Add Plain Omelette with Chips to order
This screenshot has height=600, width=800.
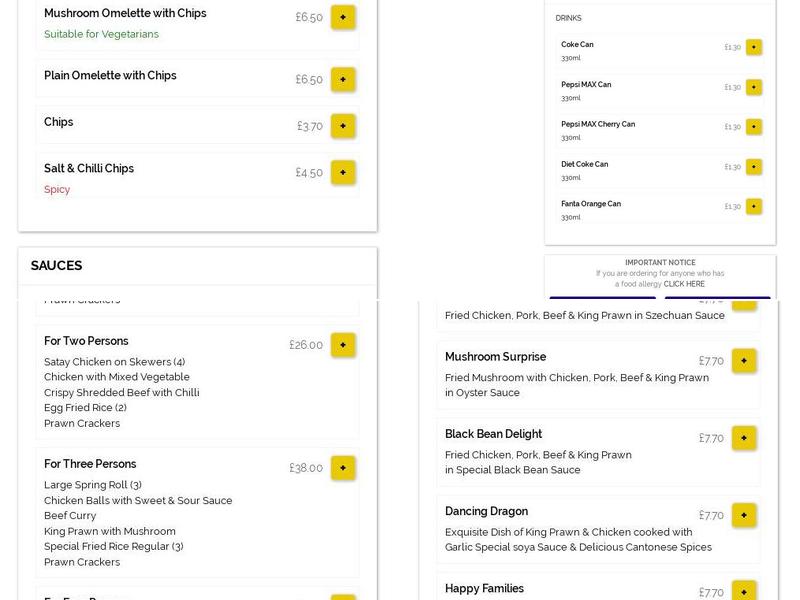point(343,79)
